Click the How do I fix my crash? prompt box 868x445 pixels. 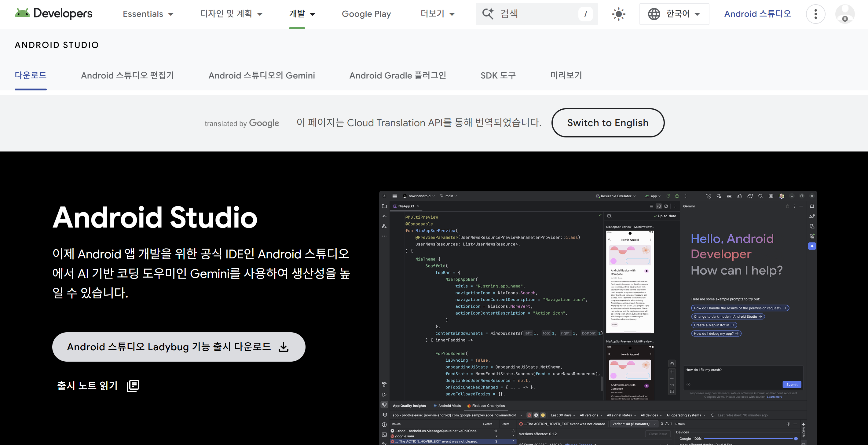point(743,378)
